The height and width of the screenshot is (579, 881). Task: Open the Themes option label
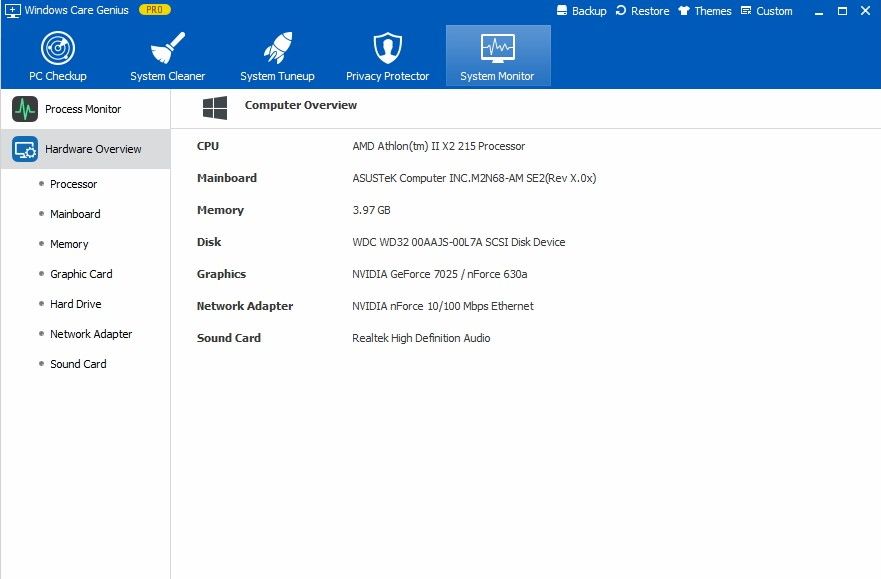[x=713, y=11]
